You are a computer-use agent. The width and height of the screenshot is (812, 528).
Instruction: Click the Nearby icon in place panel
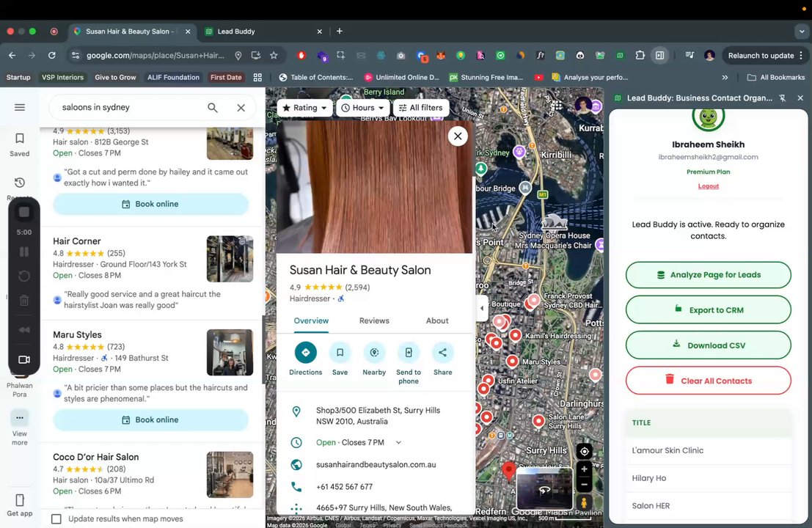coord(374,353)
